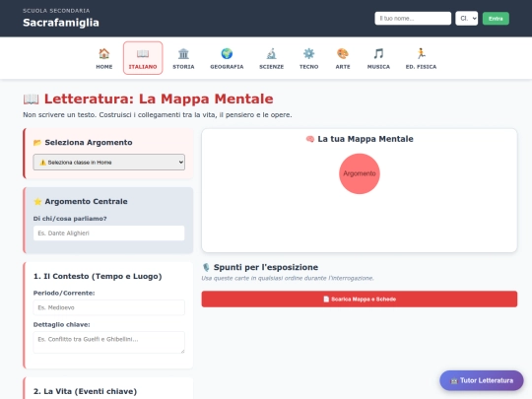Open the 'Cl.' class dropdown
Image resolution: width=532 pixels, height=399 pixels.
[467, 19]
